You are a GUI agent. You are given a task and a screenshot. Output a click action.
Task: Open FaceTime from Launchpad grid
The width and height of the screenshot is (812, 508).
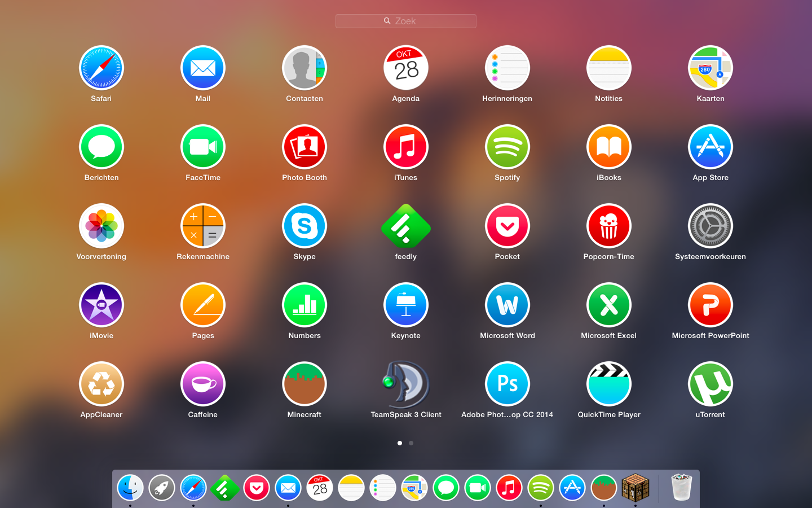point(203,147)
